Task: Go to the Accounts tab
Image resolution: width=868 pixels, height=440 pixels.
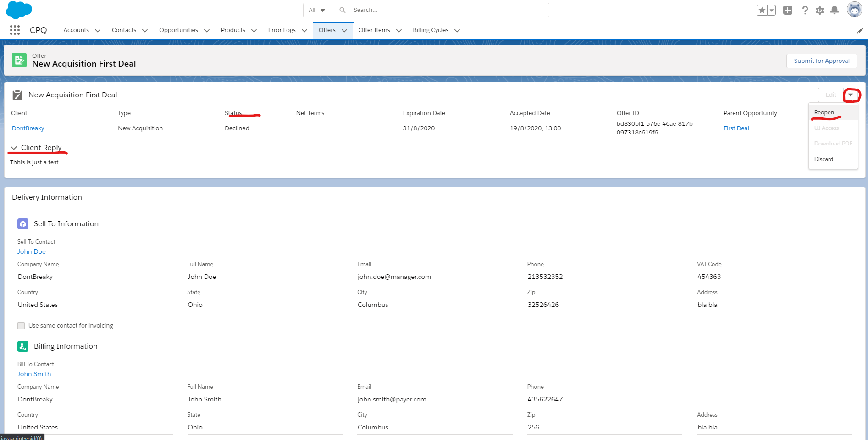Action: pyautogui.click(x=76, y=30)
